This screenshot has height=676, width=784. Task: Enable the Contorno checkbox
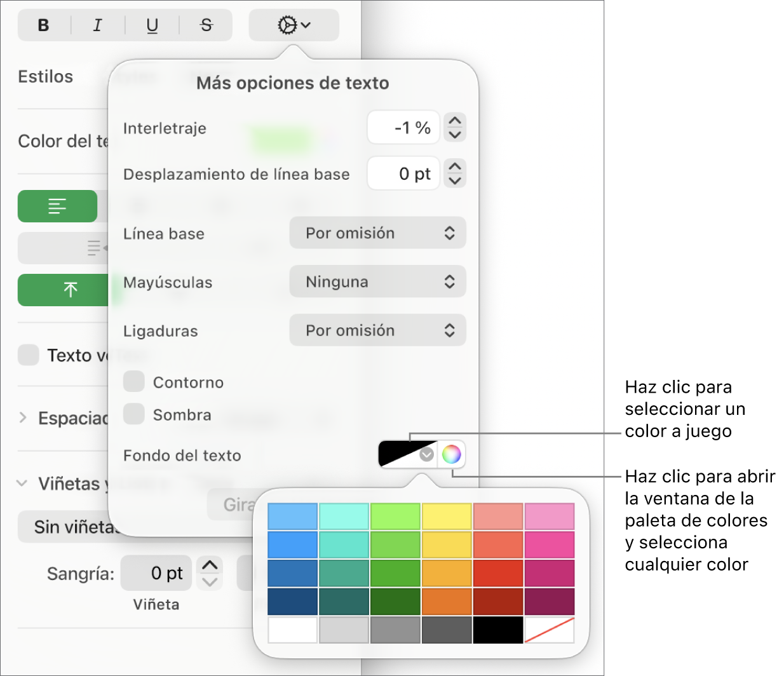coord(134,382)
